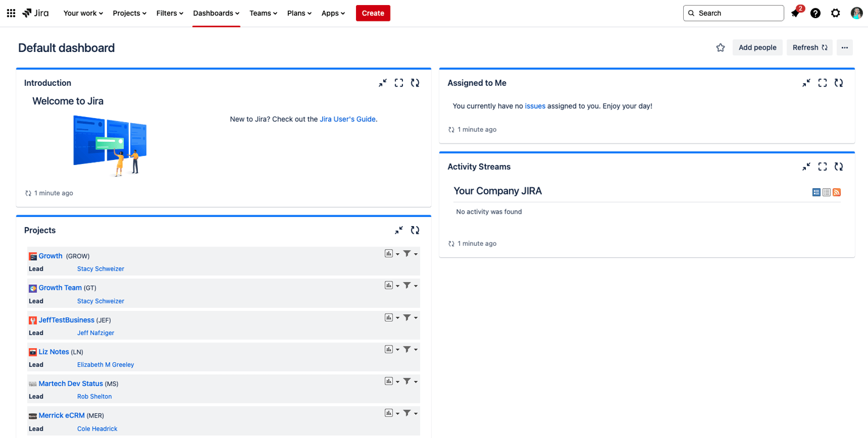Open the notifications bell
Image resolution: width=868 pixels, height=438 pixels.
pyautogui.click(x=796, y=12)
